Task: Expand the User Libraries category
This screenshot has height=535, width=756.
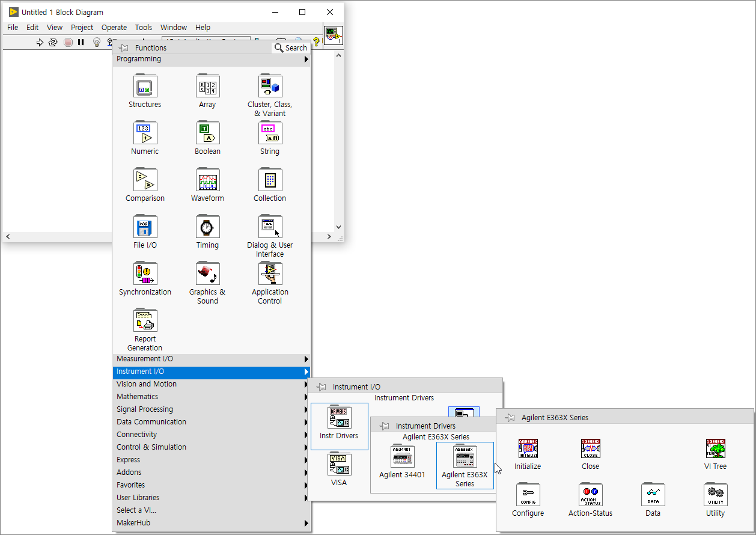Action: coord(212,498)
